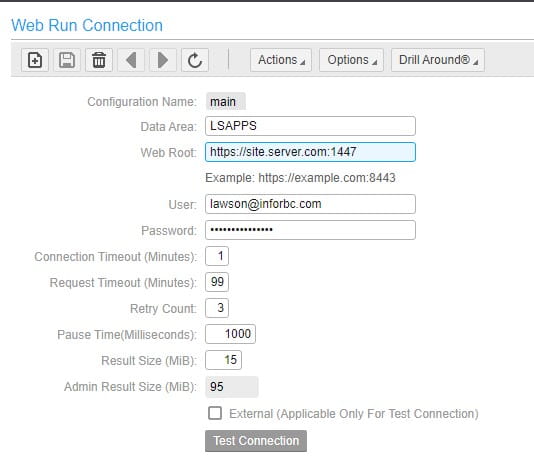
Task: Expand the Drill Around menu
Action: (x=438, y=60)
